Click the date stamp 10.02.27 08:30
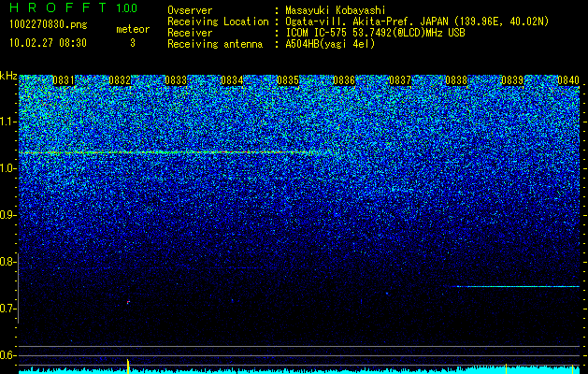This screenshot has width=588, height=374. click(x=48, y=43)
